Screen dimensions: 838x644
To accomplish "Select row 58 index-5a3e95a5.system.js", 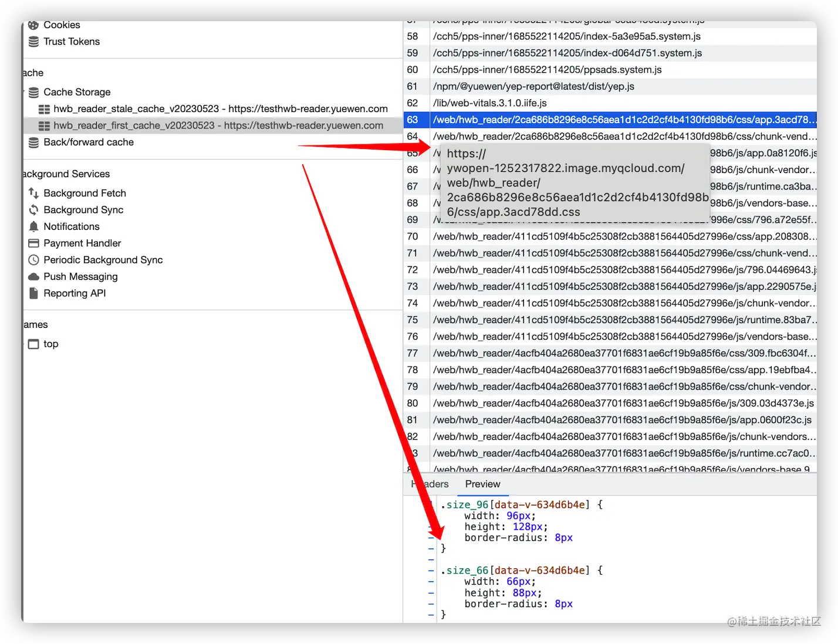I will pyautogui.click(x=610, y=36).
